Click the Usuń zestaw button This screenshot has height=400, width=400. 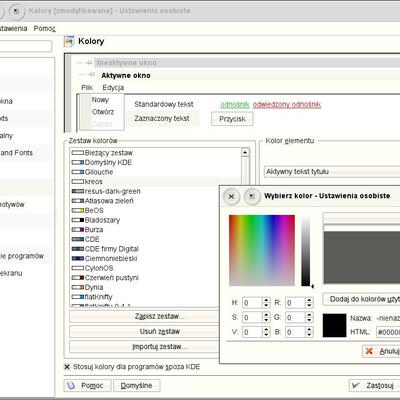point(144,332)
